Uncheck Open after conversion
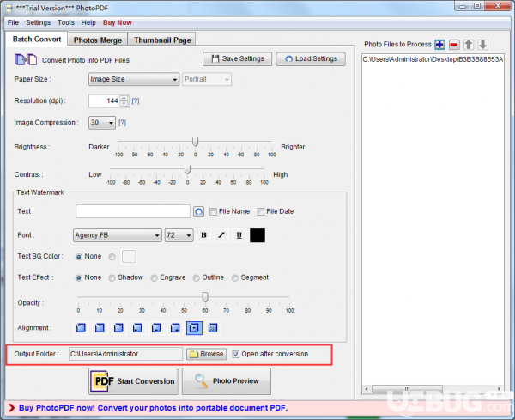This screenshot has width=515, height=420. point(235,354)
